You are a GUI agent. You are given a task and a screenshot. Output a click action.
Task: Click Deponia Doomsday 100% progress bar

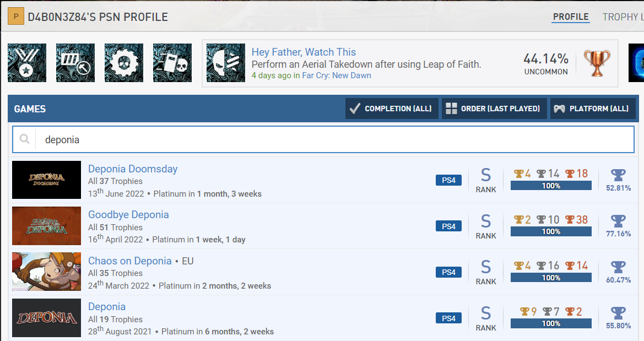point(551,186)
